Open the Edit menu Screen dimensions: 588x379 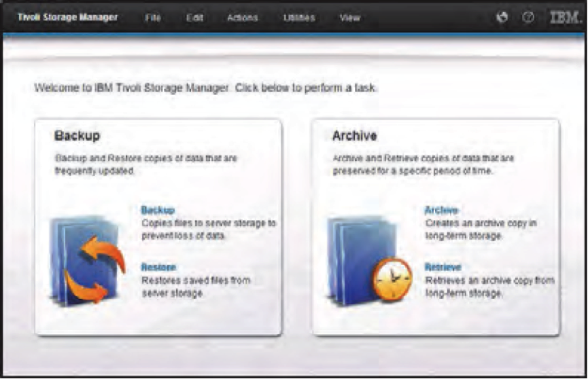[194, 18]
